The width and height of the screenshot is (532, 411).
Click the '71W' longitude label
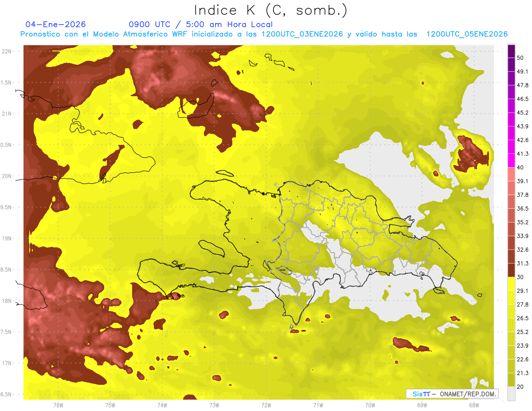318,405
